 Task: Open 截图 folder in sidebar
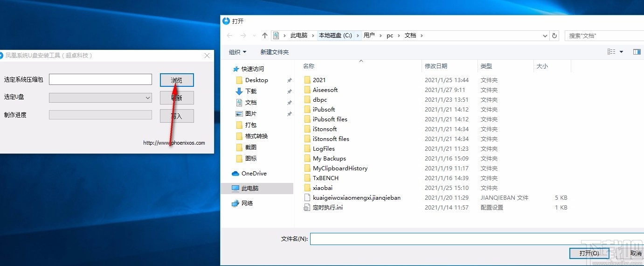251,147
